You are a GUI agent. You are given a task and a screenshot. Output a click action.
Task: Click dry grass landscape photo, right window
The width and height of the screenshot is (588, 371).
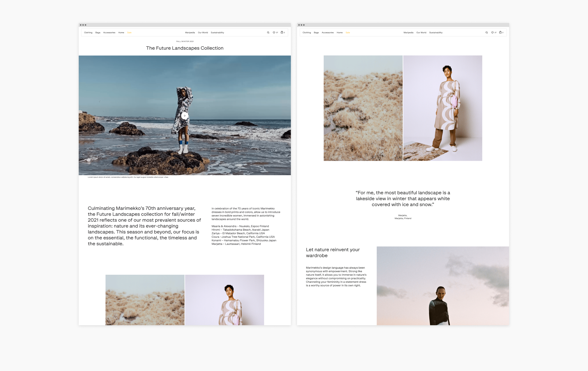click(x=363, y=108)
